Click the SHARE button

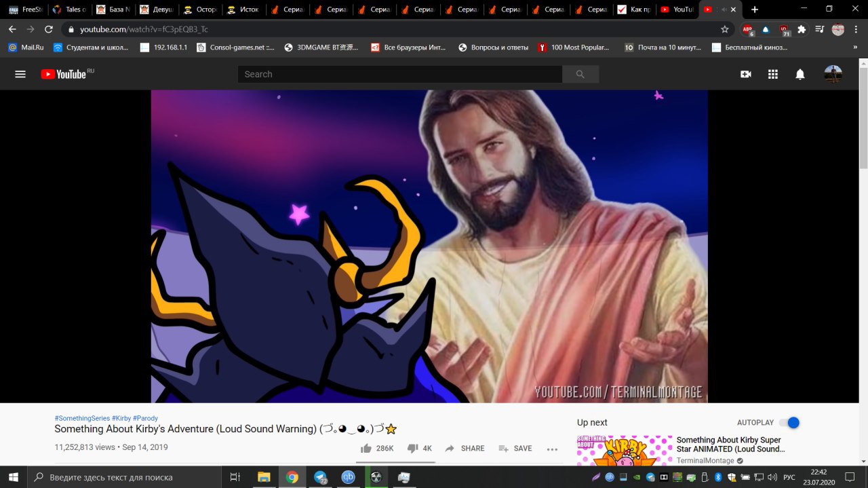point(465,449)
